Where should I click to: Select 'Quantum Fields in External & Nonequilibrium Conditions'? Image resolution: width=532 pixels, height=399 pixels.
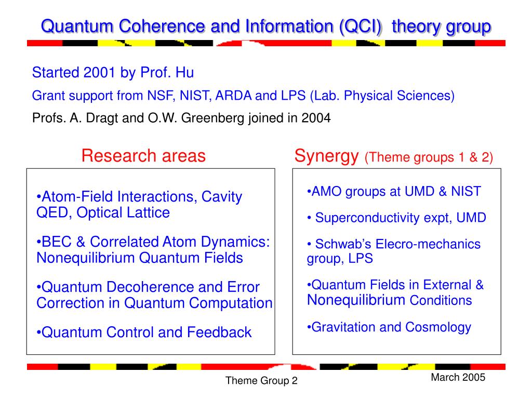tap(395, 292)
